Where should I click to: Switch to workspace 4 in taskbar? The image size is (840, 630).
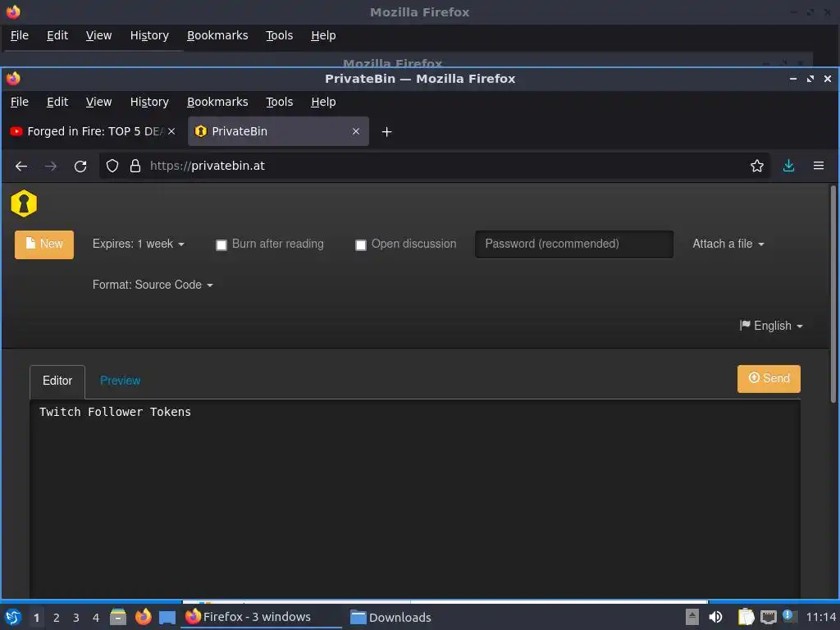point(96,618)
